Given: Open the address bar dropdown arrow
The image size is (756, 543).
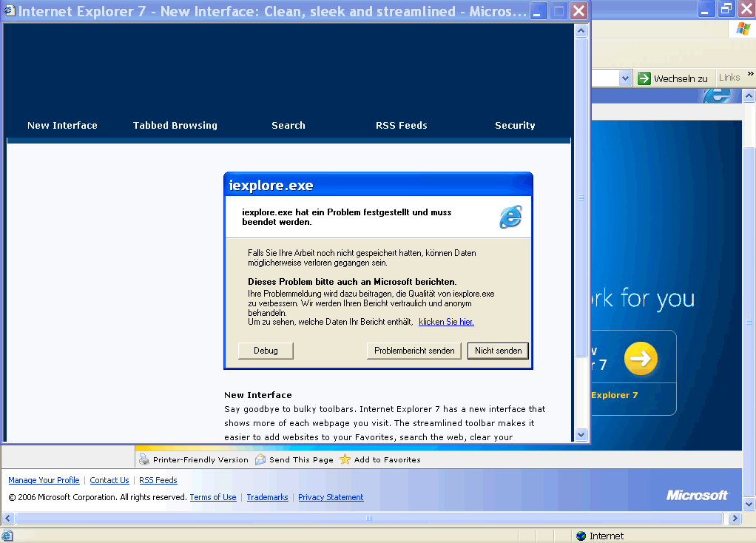Looking at the screenshot, I should pos(625,78).
